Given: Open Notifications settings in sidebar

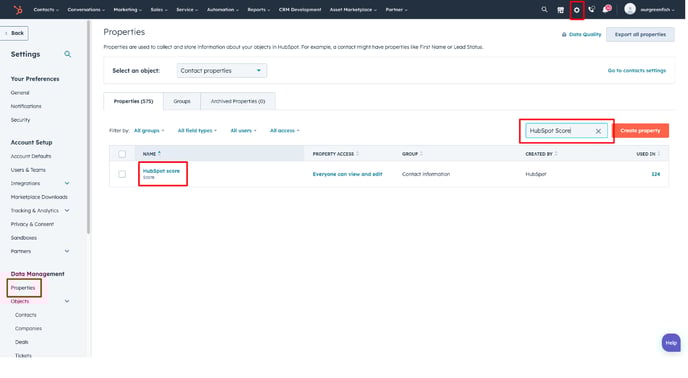Looking at the screenshot, I should (x=26, y=106).
